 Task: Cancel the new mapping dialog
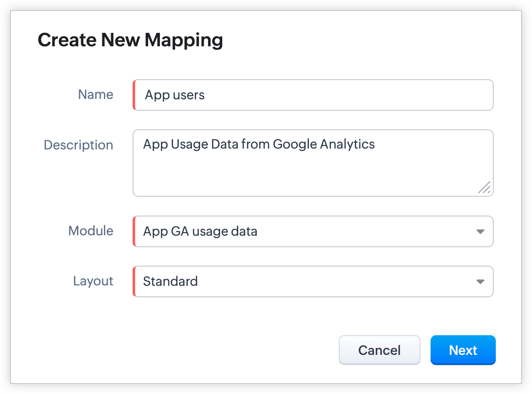coord(379,350)
